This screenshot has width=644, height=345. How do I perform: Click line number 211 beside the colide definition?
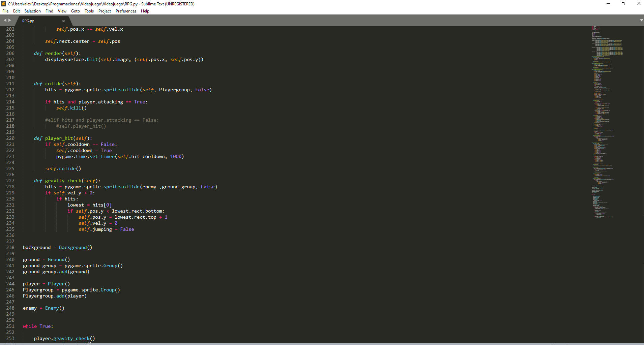[10, 84]
